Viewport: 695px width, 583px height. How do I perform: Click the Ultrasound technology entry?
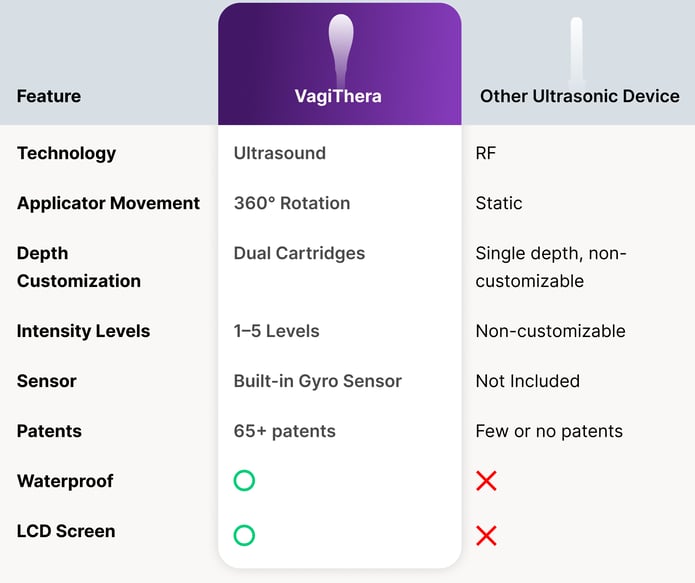pos(280,153)
